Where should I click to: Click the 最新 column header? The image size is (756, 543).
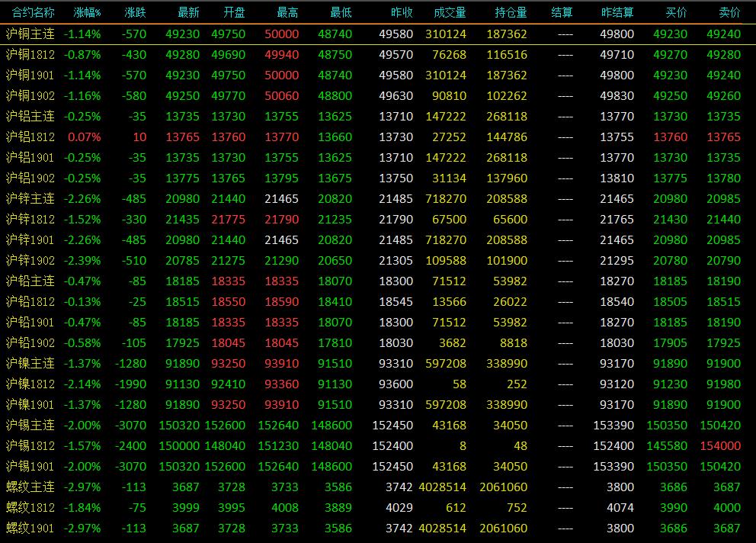[x=188, y=12]
